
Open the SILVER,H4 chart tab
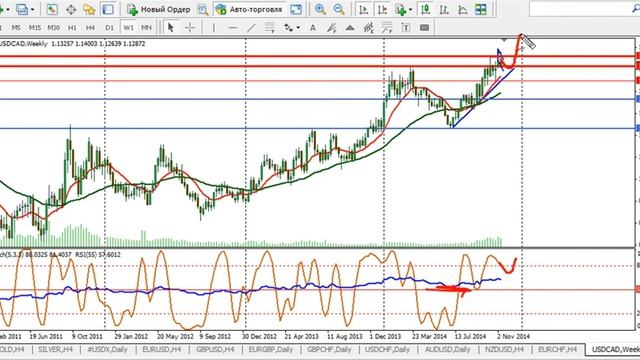pos(55,349)
